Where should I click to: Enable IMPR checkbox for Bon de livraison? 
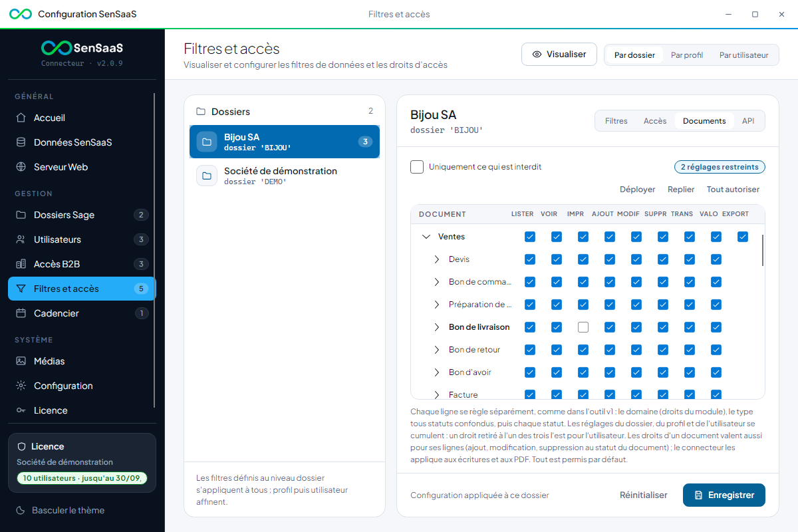click(x=583, y=327)
